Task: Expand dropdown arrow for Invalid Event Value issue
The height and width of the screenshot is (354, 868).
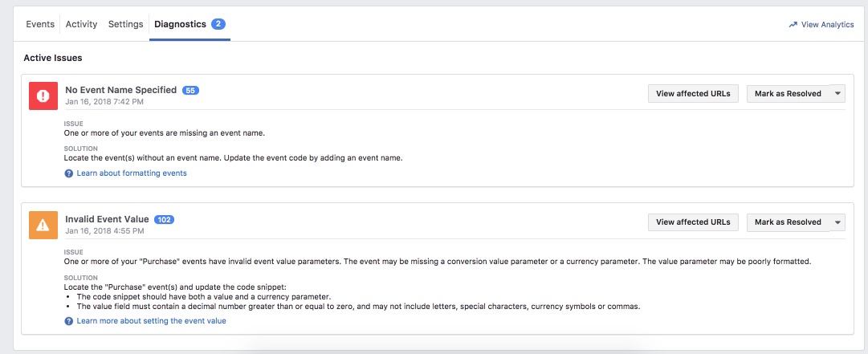Action: [837, 222]
